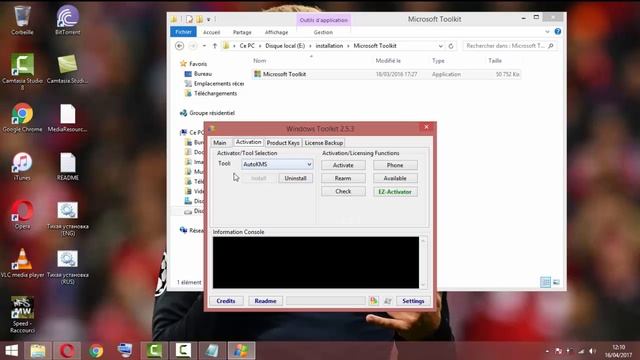This screenshot has width=640, height=360.
Task: Click the Windows Start button
Action: pyautogui.click(x=11, y=351)
